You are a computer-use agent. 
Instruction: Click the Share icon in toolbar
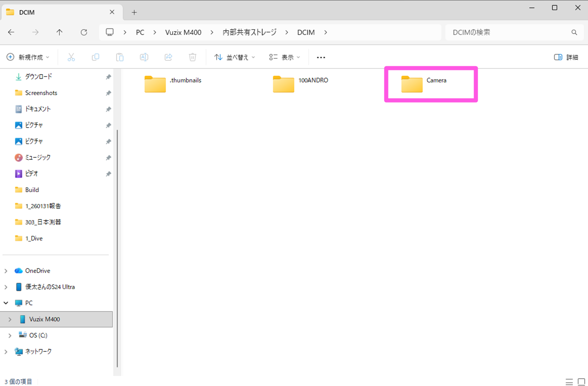point(168,57)
